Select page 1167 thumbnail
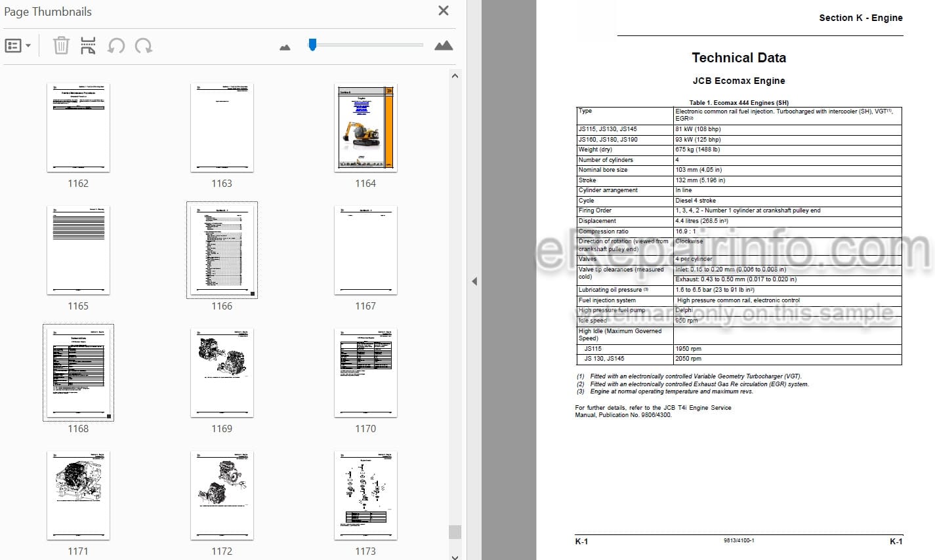This screenshot has height=560, width=935. [365, 250]
